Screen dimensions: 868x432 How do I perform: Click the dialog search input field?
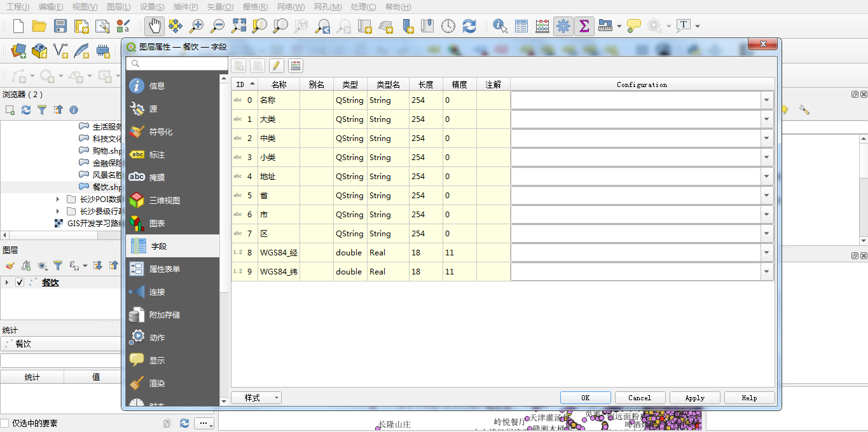click(177, 64)
